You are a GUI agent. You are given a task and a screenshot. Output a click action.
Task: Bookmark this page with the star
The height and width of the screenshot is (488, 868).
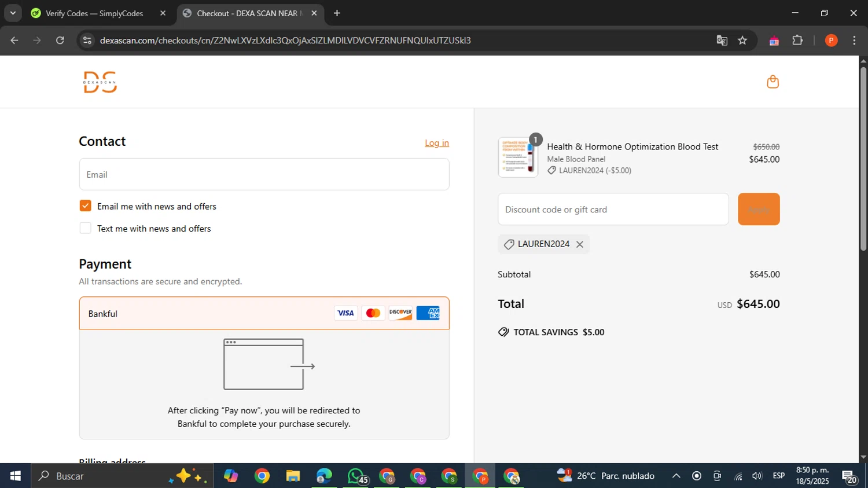[743, 41]
